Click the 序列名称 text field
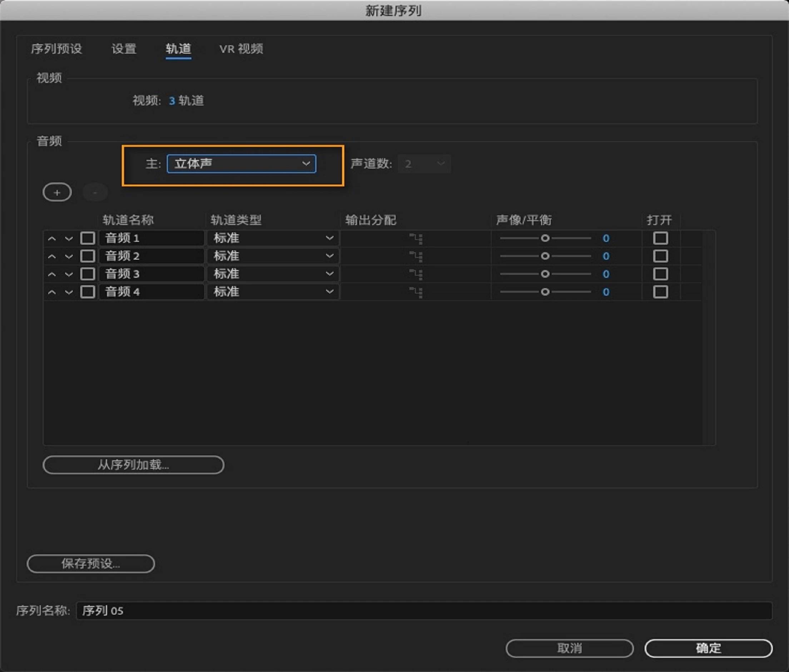This screenshot has width=789, height=672. 423,611
